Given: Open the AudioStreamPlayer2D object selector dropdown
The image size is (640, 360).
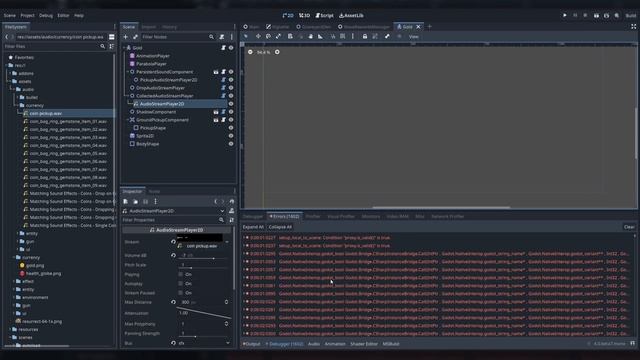Looking at the screenshot, I should coord(222,211).
